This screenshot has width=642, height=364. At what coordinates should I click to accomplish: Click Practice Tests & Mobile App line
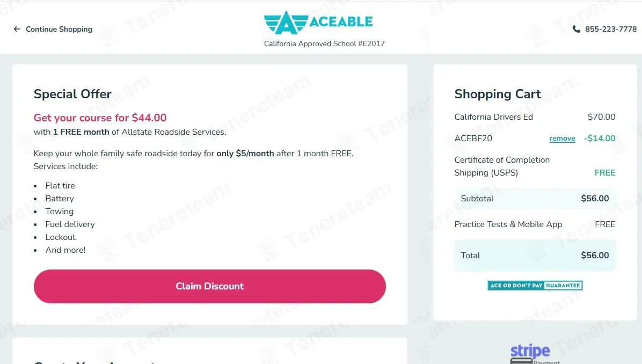point(508,224)
